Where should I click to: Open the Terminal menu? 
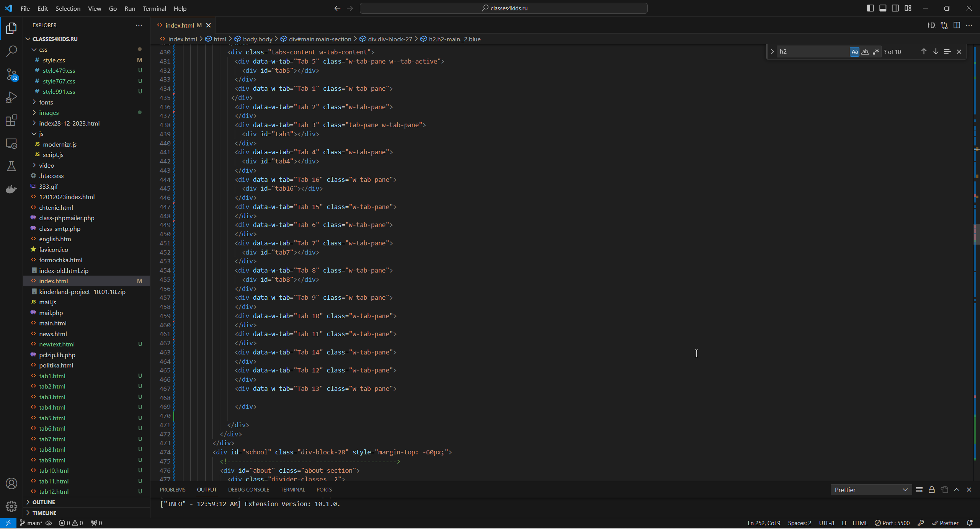[154, 8]
